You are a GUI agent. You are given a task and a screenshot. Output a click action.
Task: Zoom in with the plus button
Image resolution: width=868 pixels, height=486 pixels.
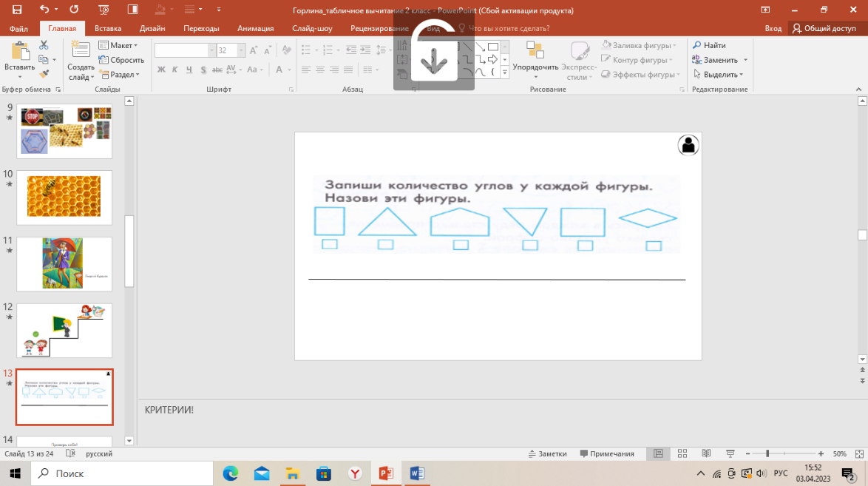[821, 453]
